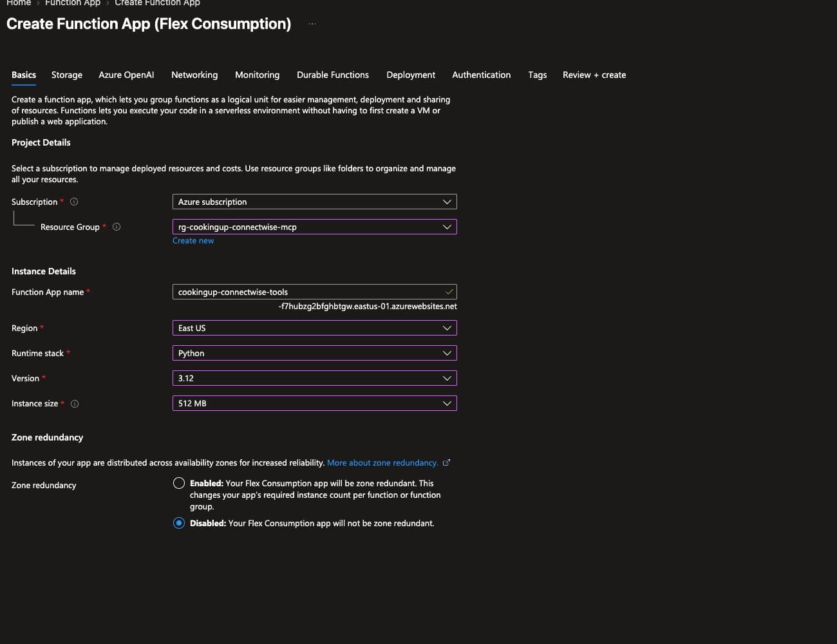Open the Tags tab
Screen dimensions: 837x644
pos(538,75)
